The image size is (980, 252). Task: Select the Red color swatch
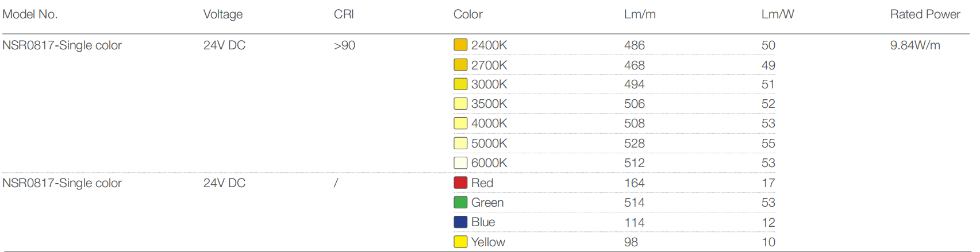click(460, 183)
